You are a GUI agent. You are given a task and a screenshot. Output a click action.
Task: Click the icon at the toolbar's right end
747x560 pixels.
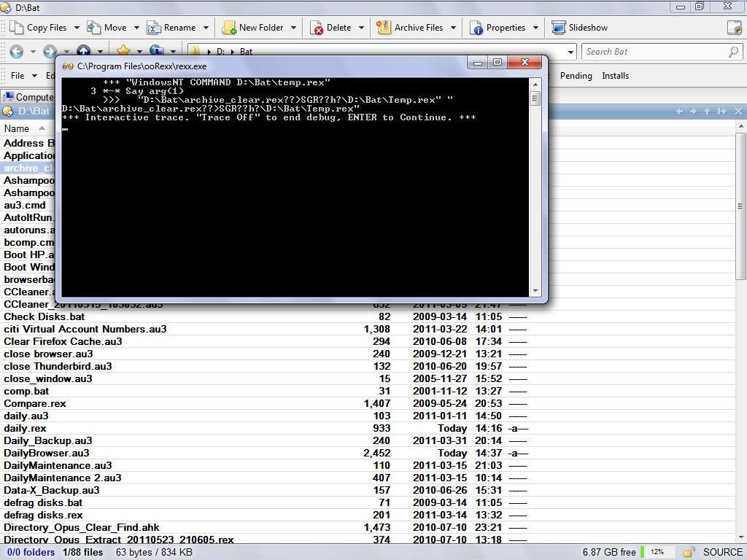[x=734, y=28]
